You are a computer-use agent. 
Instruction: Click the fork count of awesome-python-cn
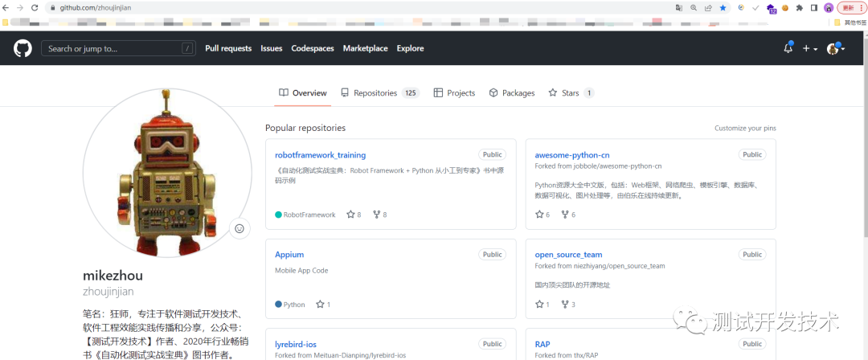(568, 215)
